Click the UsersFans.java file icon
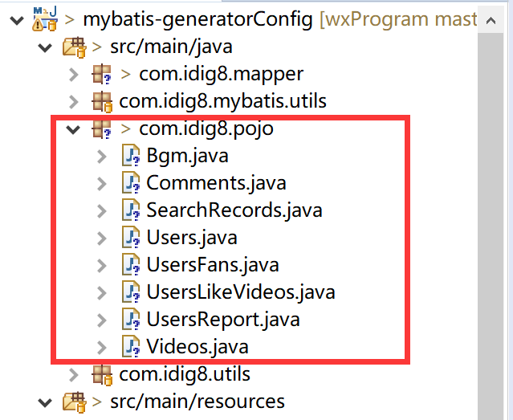This screenshot has width=513, height=420. (131, 265)
